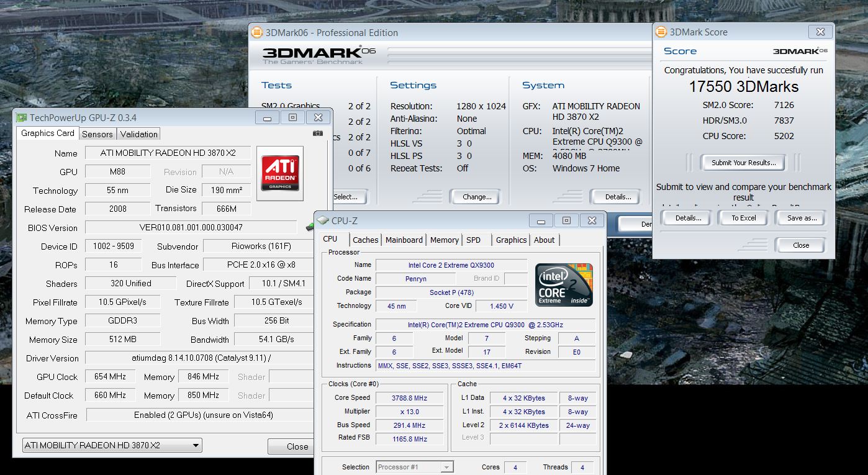
Task: Click the Device ID 1002 - 9509 field
Action: point(113,246)
